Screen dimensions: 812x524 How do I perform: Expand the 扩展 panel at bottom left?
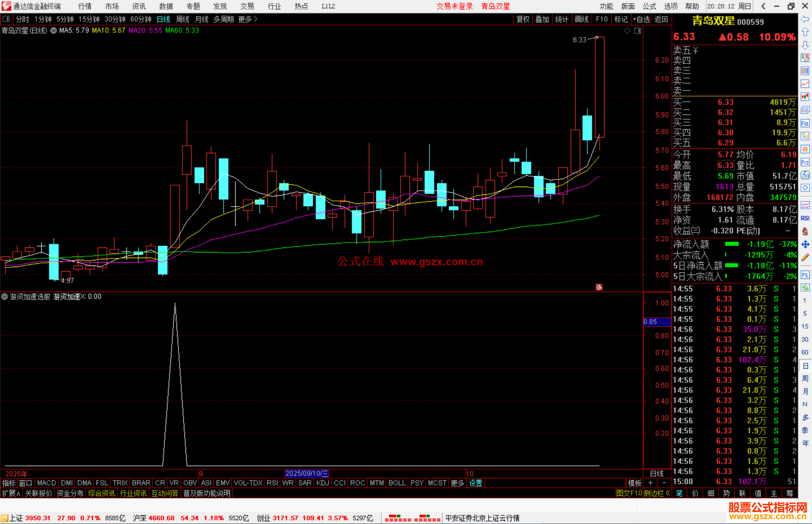(x=11, y=493)
